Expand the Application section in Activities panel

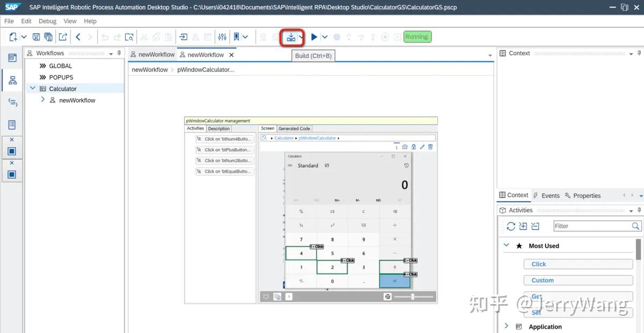(506, 326)
